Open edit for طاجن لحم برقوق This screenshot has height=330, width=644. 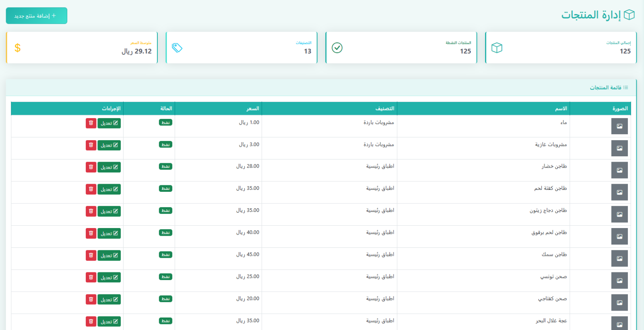(x=109, y=233)
